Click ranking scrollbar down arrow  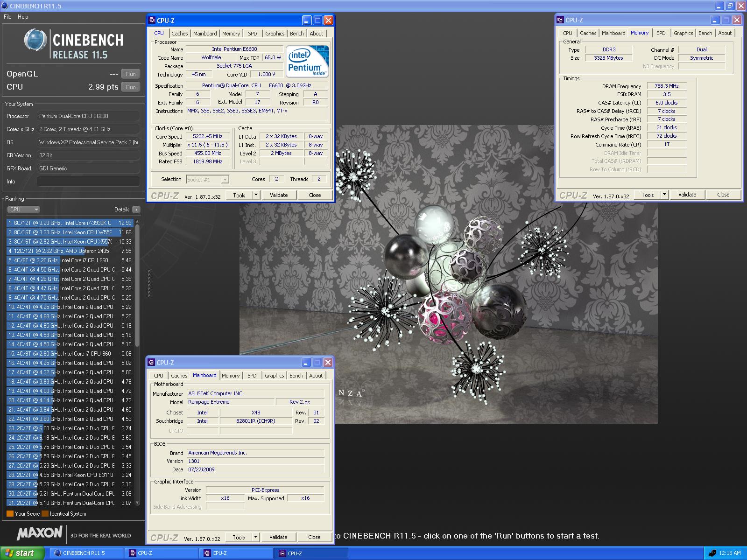[137, 503]
